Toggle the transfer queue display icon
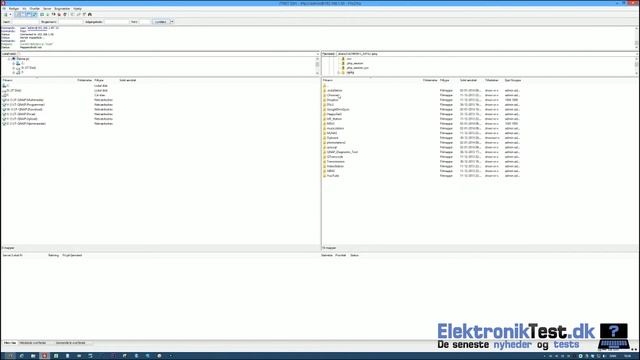Screen dimensions: 640x360 [35, 14]
